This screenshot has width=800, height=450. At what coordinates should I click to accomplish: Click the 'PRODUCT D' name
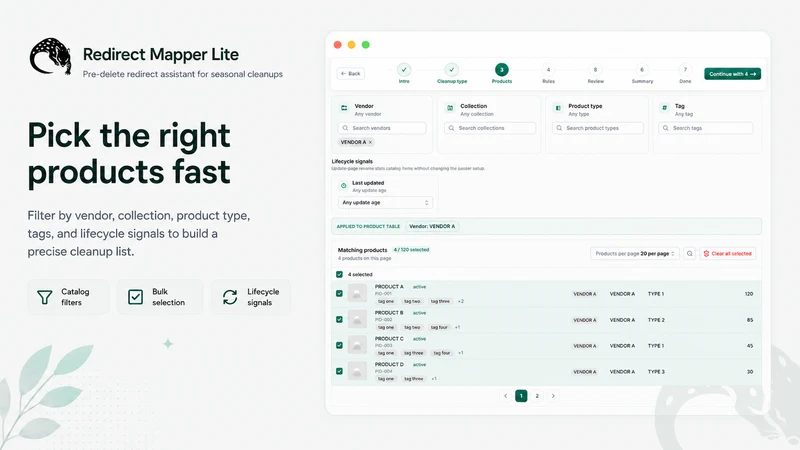[x=389, y=364]
